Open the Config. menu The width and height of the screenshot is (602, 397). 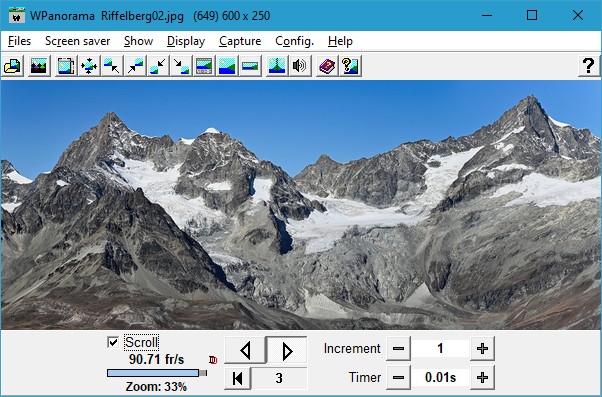294,41
